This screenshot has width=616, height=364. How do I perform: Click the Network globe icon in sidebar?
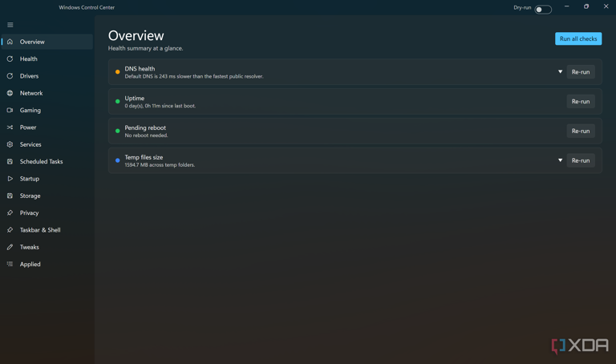(x=10, y=93)
